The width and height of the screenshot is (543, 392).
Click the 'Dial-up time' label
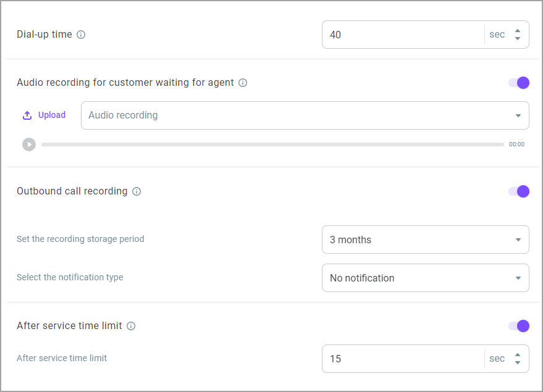click(44, 34)
